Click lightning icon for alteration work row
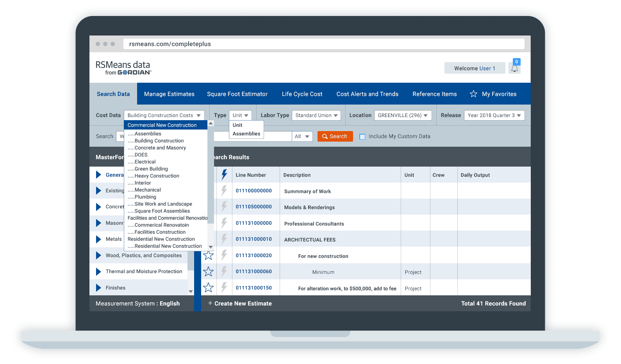Viewport: 621px width, 364px height. (x=224, y=288)
